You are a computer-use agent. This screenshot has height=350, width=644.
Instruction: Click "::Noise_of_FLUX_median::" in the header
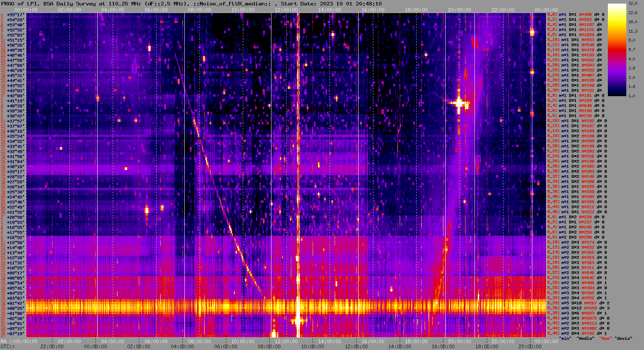231,4
